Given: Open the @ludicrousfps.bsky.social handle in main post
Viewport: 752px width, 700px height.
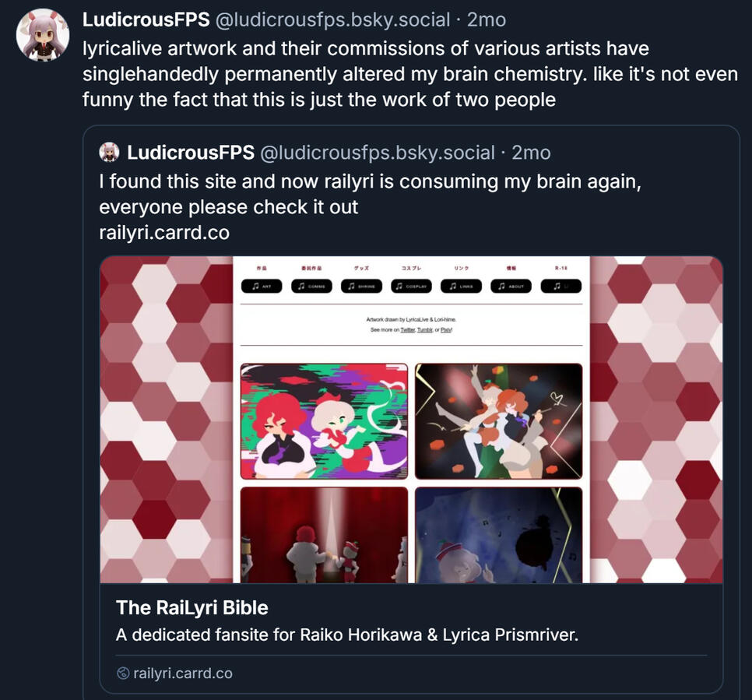Looking at the screenshot, I should 333,19.
